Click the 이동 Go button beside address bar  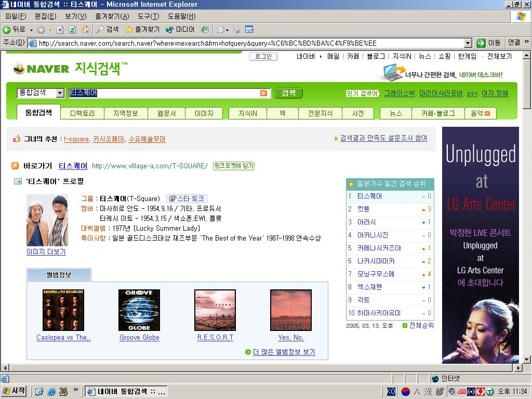(x=488, y=43)
